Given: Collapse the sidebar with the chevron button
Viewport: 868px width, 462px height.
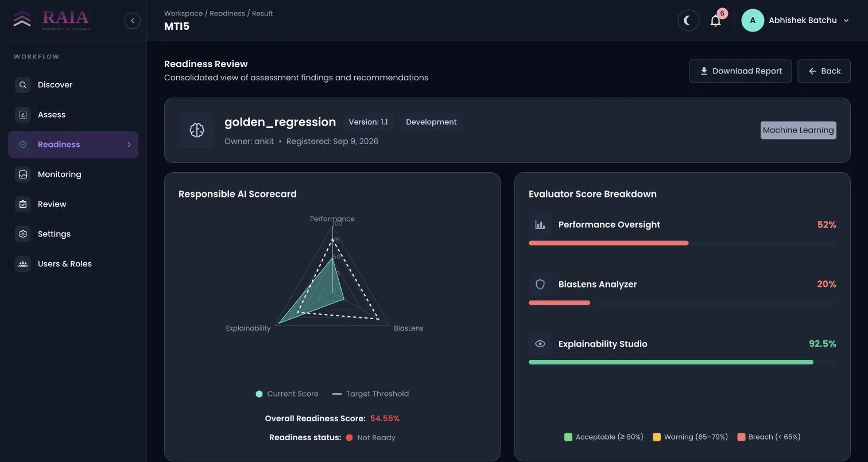Looking at the screenshot, I should tap(133, 21).
